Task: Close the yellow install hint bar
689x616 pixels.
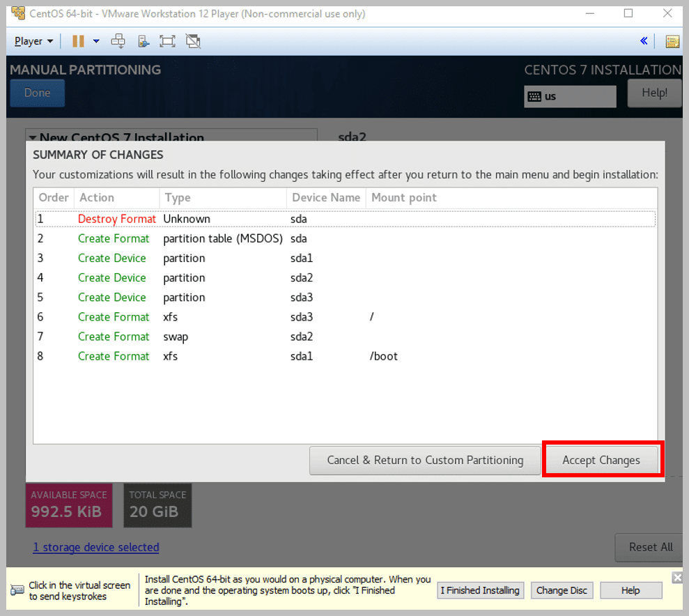Action: click(x=677, y=578)
